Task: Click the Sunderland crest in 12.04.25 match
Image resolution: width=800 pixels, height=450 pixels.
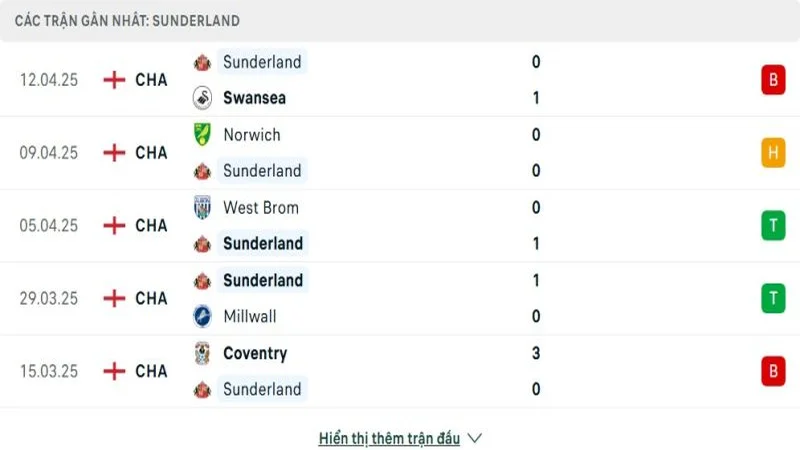Action: point(203,62)
